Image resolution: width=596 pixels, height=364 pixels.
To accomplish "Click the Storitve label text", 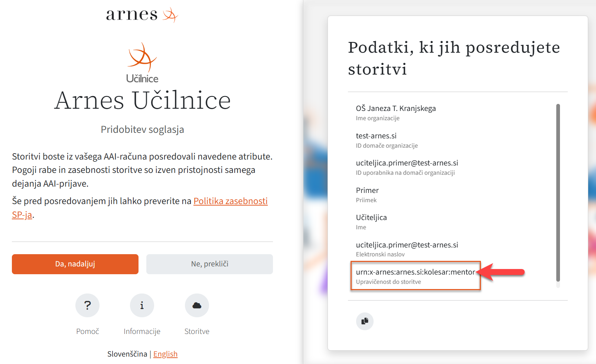I will 197,331.
